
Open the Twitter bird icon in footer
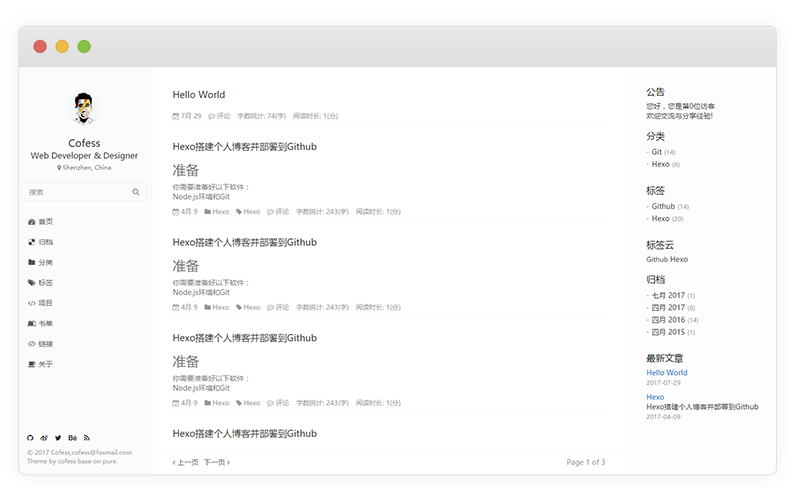58,438
